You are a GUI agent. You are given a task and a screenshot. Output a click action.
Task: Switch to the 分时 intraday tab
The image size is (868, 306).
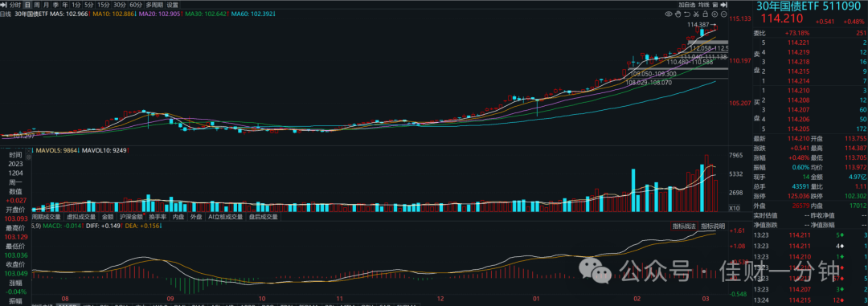tap(15, 4)
